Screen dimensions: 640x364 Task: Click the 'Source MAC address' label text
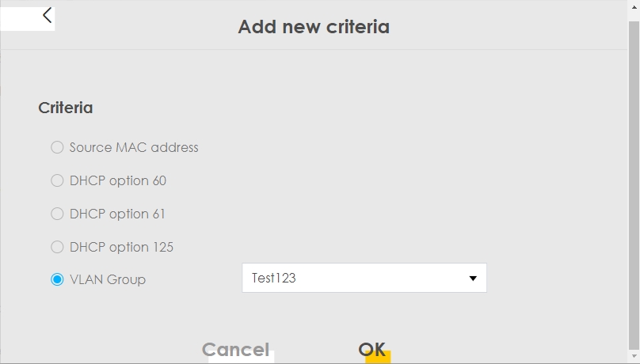tap(134, 147)
